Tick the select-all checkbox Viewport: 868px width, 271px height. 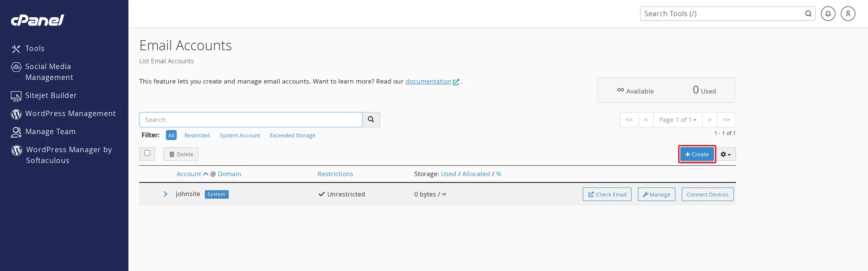point(147,153)
